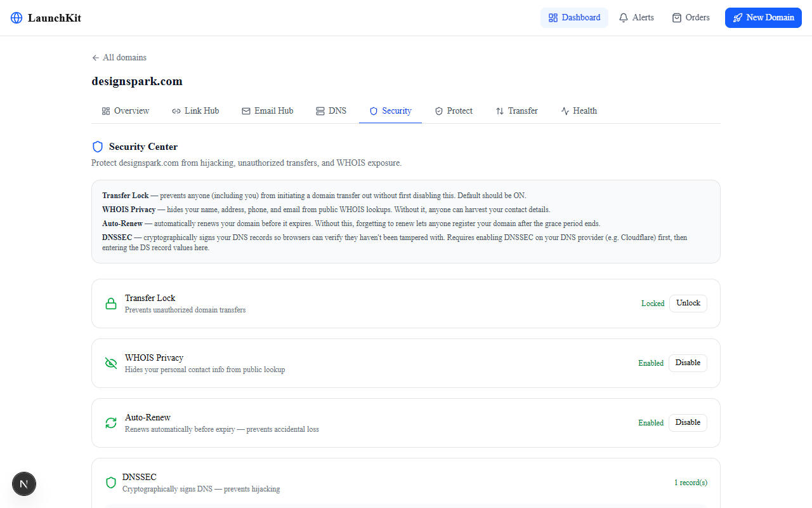Click the round N badge icon
The width and height of the screenshot is (812, 508).
coord(24,484)
